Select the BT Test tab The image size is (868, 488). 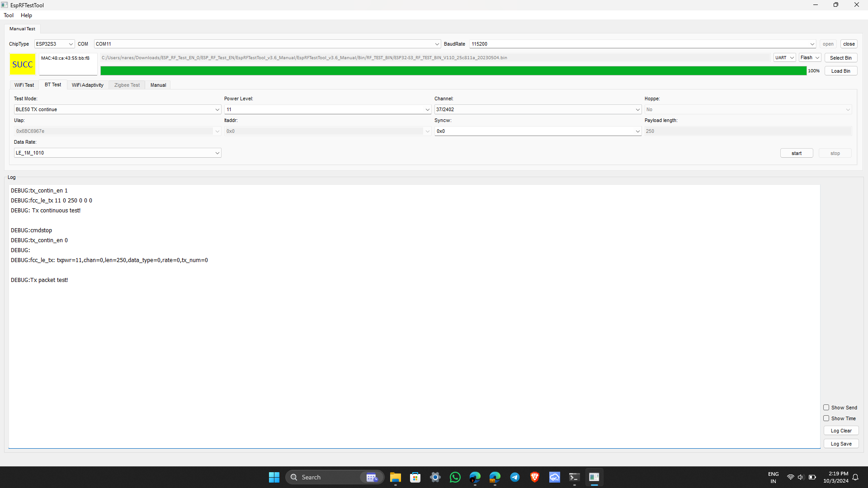53,84
